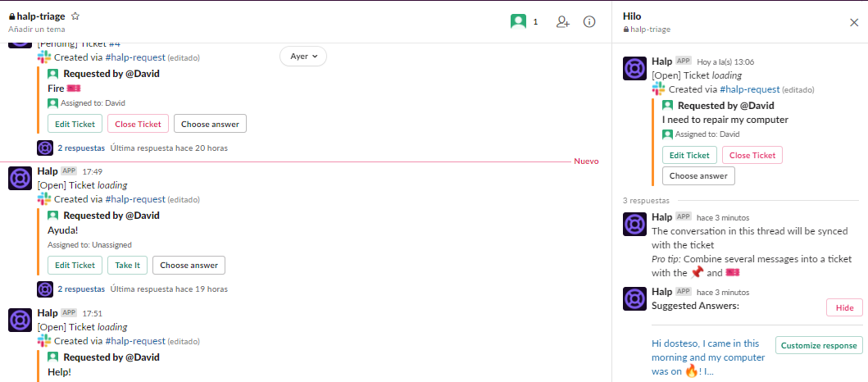
Task: Click 'I need to repair my computer' text
Action: (x=725, y=120)
